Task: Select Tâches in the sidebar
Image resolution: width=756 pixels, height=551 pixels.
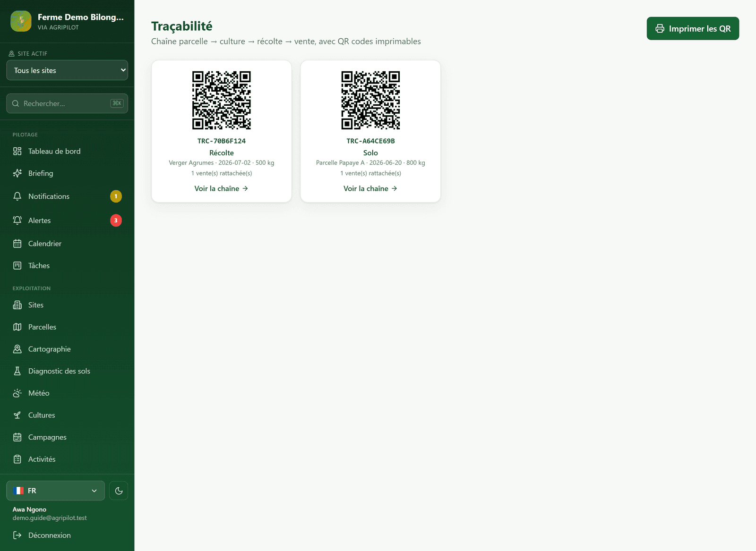Action: [x=67, y=266]
